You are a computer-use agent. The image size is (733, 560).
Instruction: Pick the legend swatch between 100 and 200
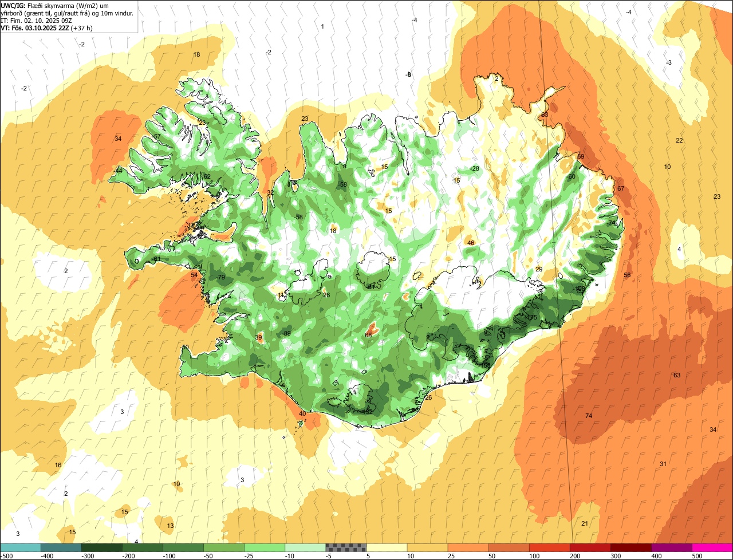tap(549, 547)
